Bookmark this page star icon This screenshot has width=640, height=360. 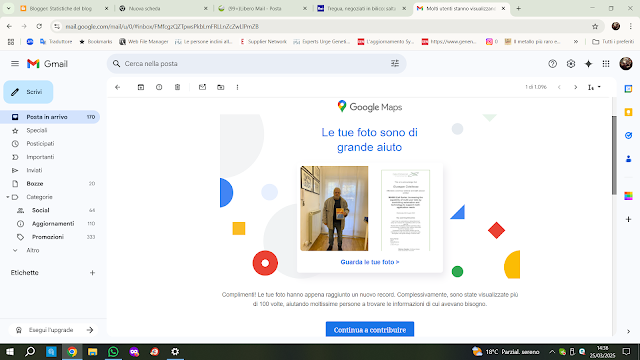(595, 26)
